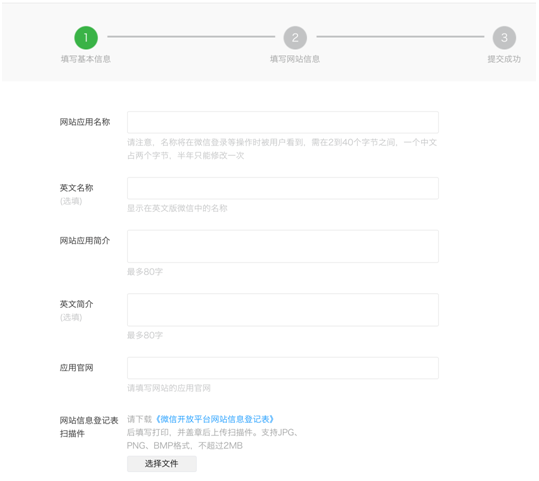
Task: Select the 填写网站信息 step label
Action: [295, 59]
